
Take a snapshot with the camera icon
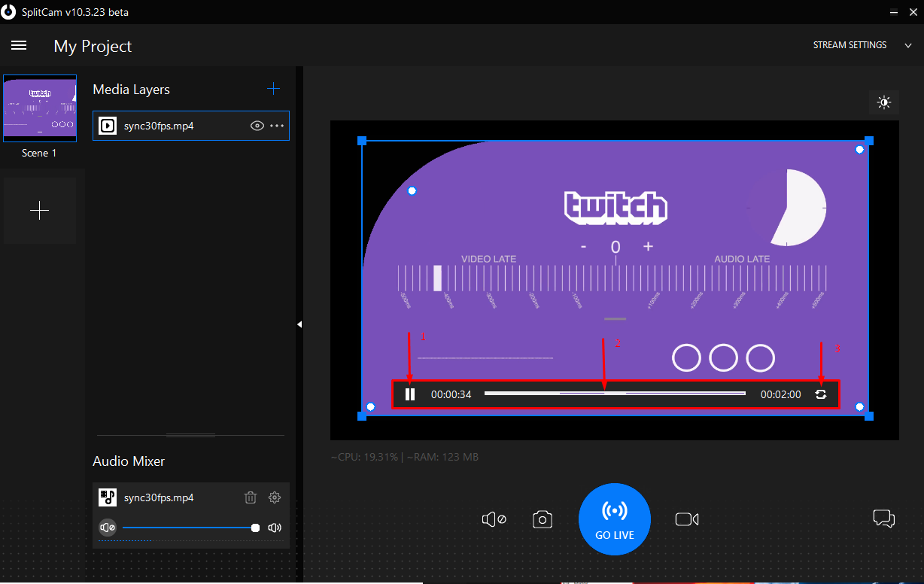pos(543,519)
